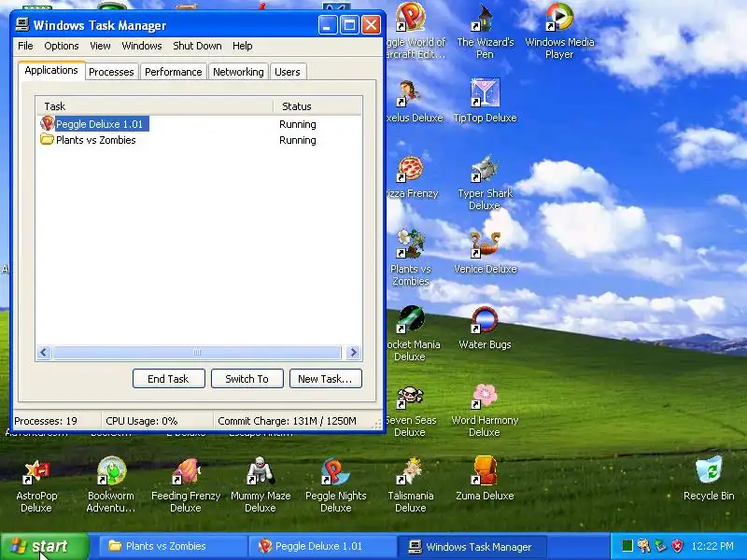Click the End Task button
Screen dimensions: 747x560
click(x=169, y=379)
